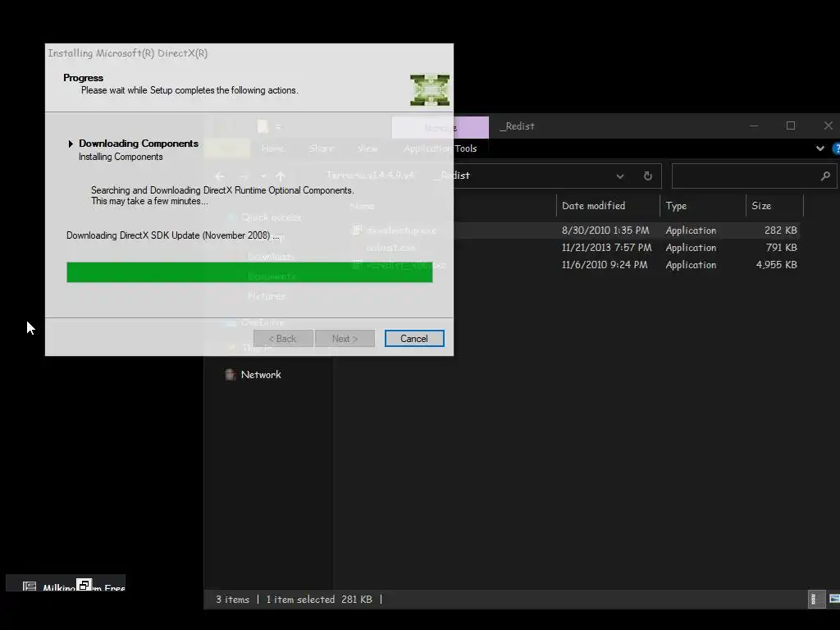This screenshot has height=630, width=840.
Task: Click Application type in the 282 KB row
Action: (691, 231)
